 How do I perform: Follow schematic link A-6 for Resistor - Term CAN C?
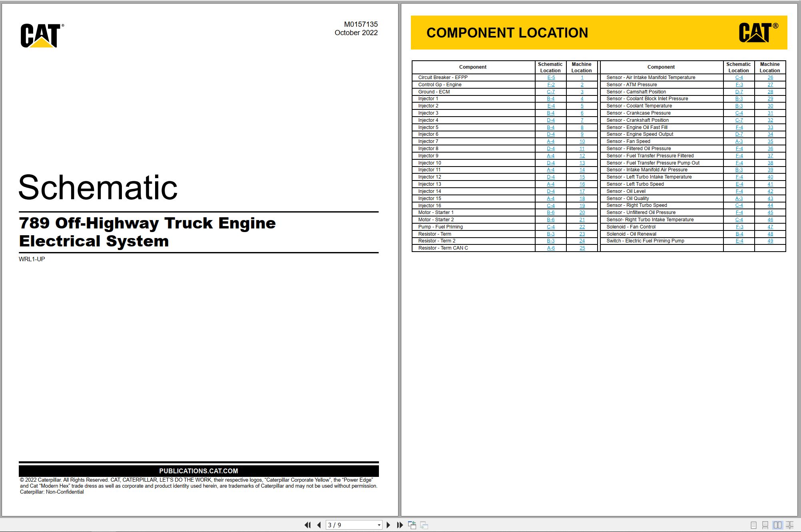[x=551, y=248]
